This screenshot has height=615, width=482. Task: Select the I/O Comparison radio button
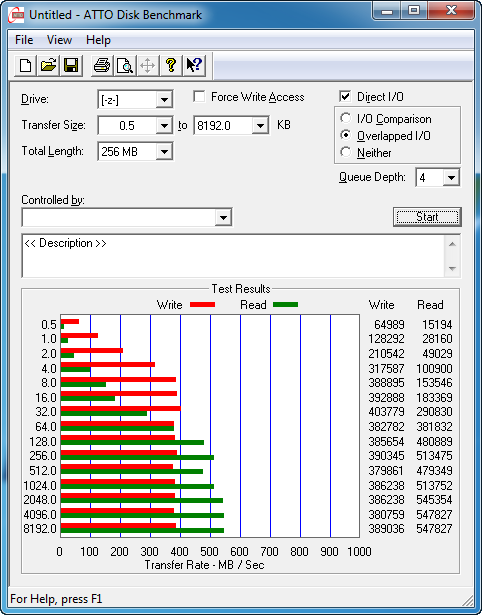click(x=346, y=118)
